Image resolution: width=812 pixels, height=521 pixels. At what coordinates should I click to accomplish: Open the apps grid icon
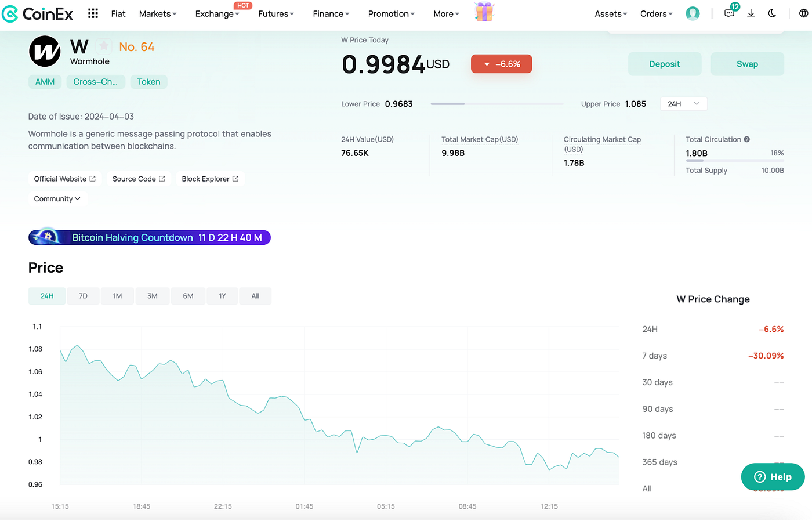[93, 13]
